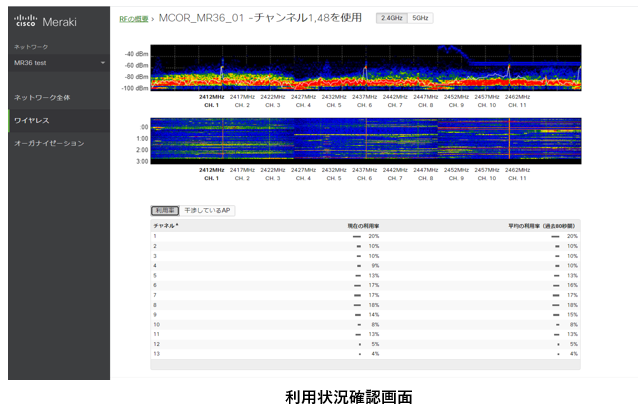Select the 干渉しているAP tab
This screenshot has width=638, height=418.
207,210
